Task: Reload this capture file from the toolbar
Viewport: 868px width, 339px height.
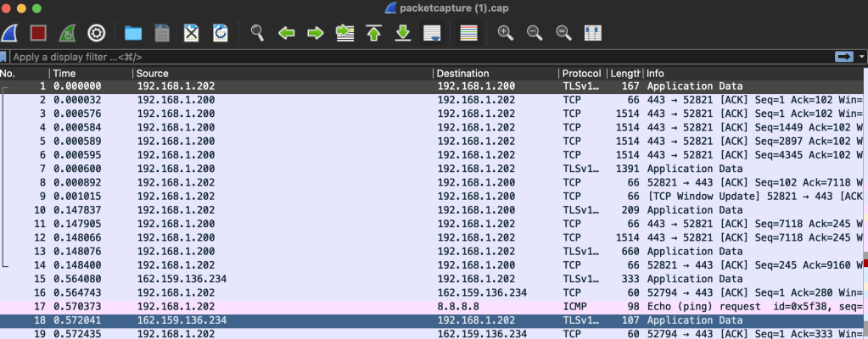Action: coord(221,33)
